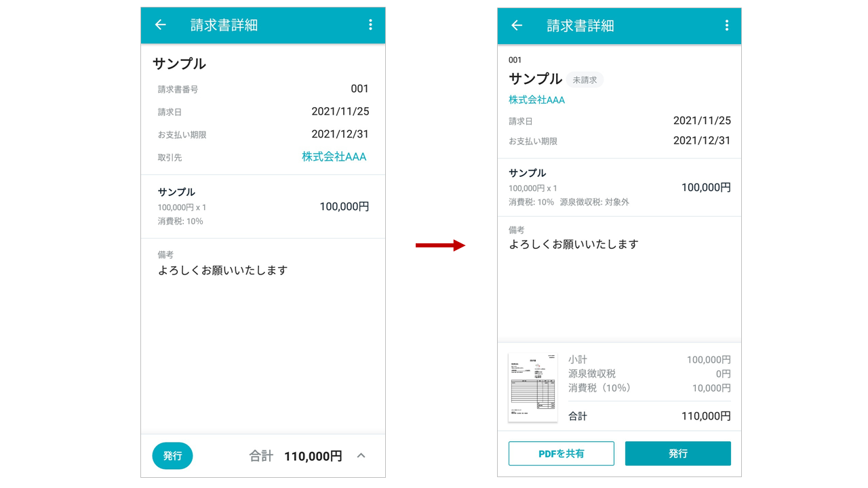Tap 請求日 2021/11/25 row on left
This screenshot has width=868, height=488.
263,112
